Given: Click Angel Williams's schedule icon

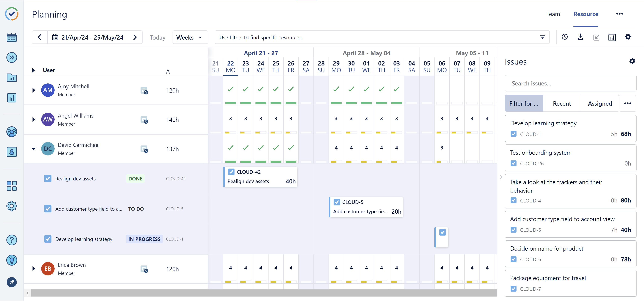Looking at the screenshot, I should point(144,120).
